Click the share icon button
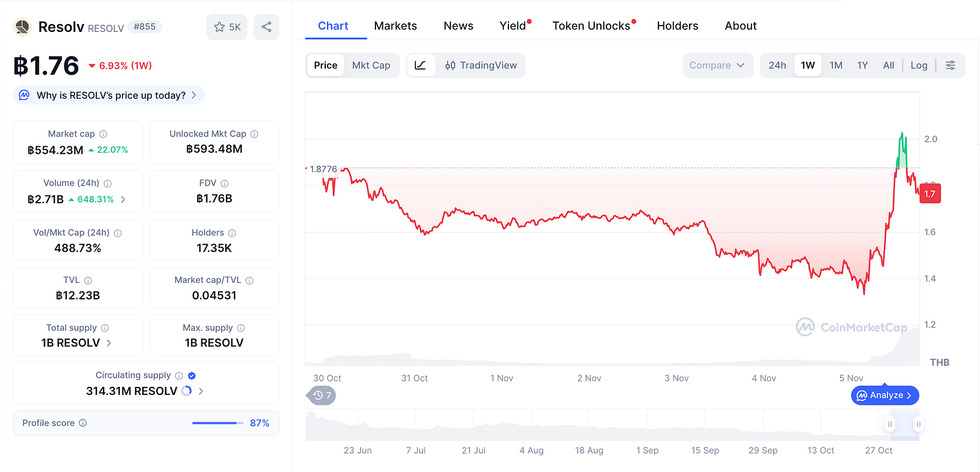Screen dimensions: 980x472 coord(266,27)
